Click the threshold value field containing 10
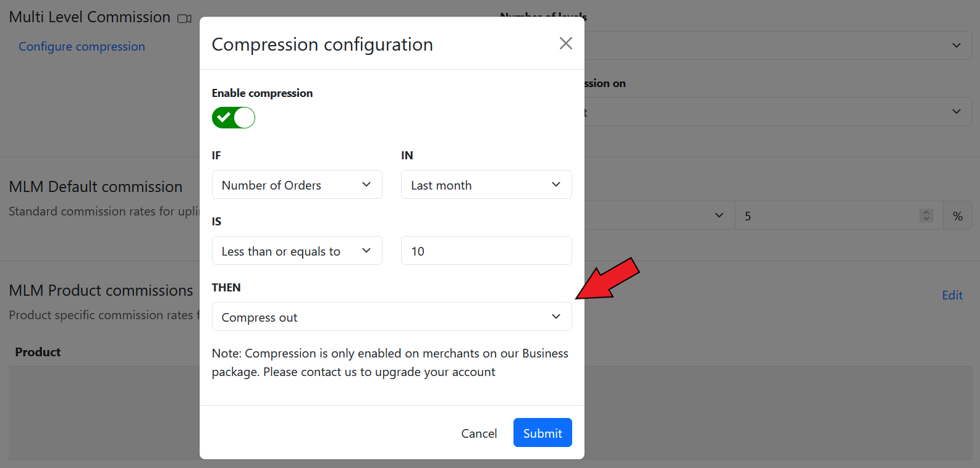This screenshot has height=468, width=980. click(x=486, y=251)
